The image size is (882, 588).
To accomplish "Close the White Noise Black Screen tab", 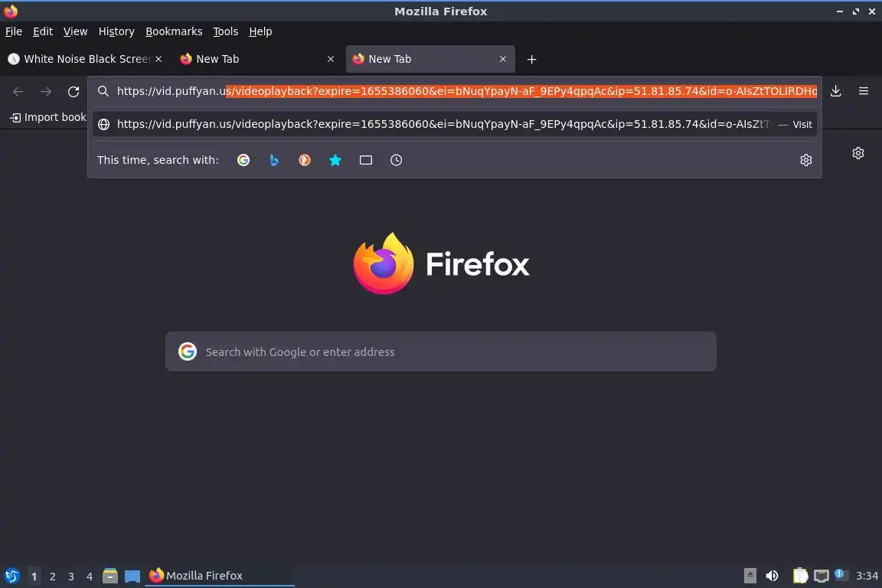I will coord(158,59).
